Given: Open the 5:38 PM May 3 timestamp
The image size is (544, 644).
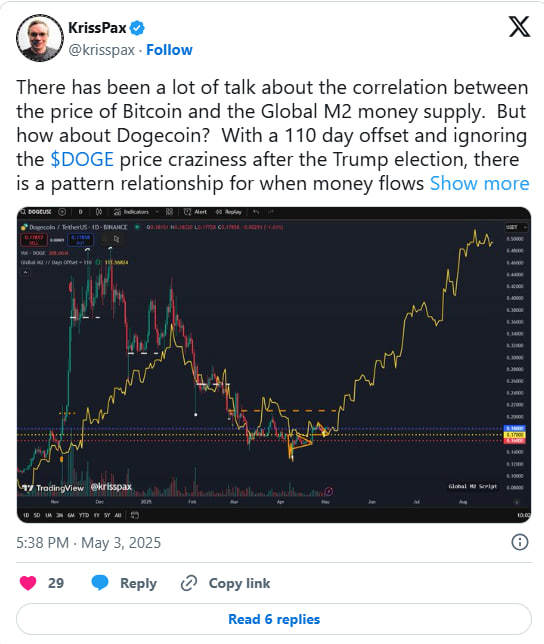Looking at the screenshot, I should pos(88,543).
